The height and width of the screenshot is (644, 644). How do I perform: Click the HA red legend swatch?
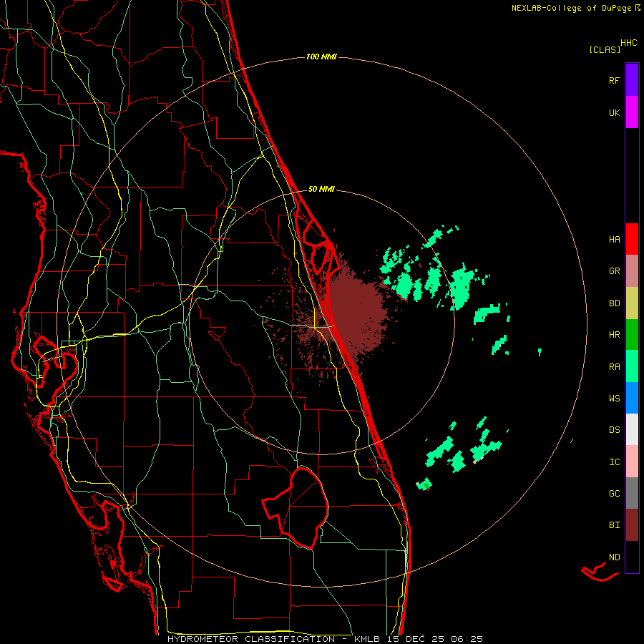(632, 239)
